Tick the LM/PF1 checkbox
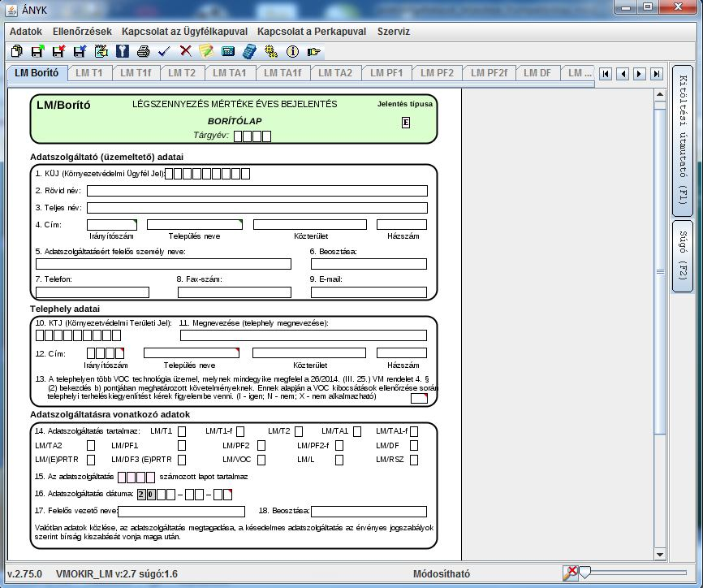 coord(182,445)
